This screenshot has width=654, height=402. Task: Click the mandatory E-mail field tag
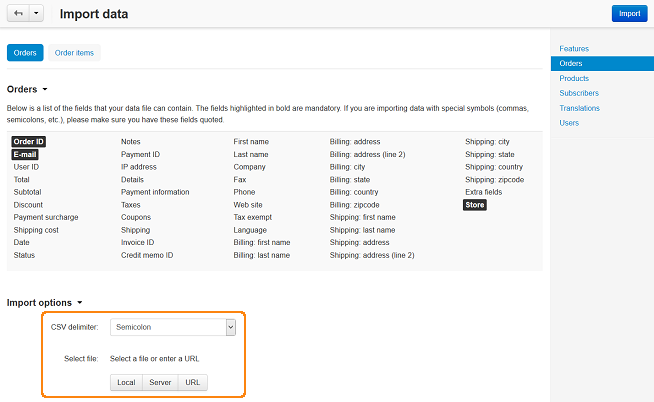pyautogui.click(x=25, y=155)
